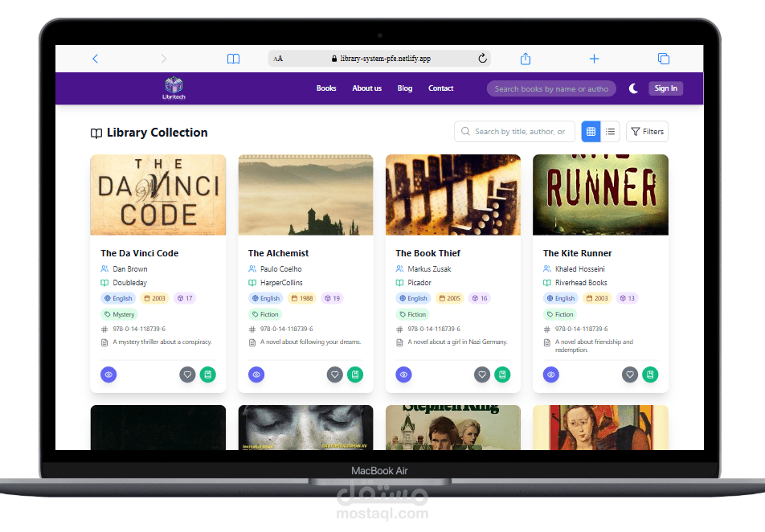
Task: Open The Kite Runner cover image
Action: tap(600, 194)
